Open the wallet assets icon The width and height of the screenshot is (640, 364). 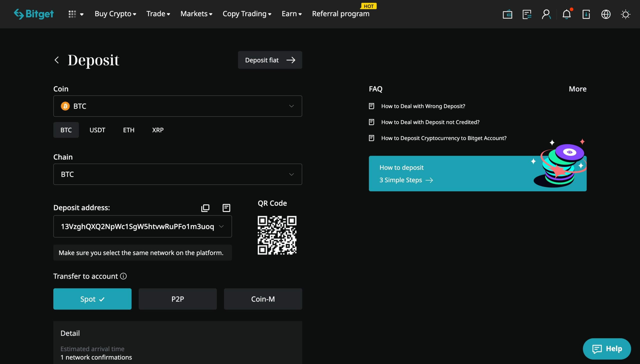[507, 14]
